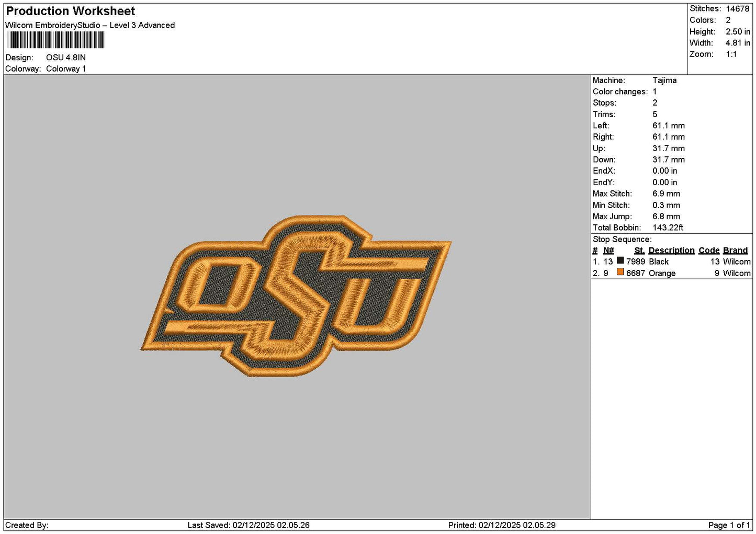Click the 'Black' description in stop sequence
756x534 pixels.
[659, 262]
